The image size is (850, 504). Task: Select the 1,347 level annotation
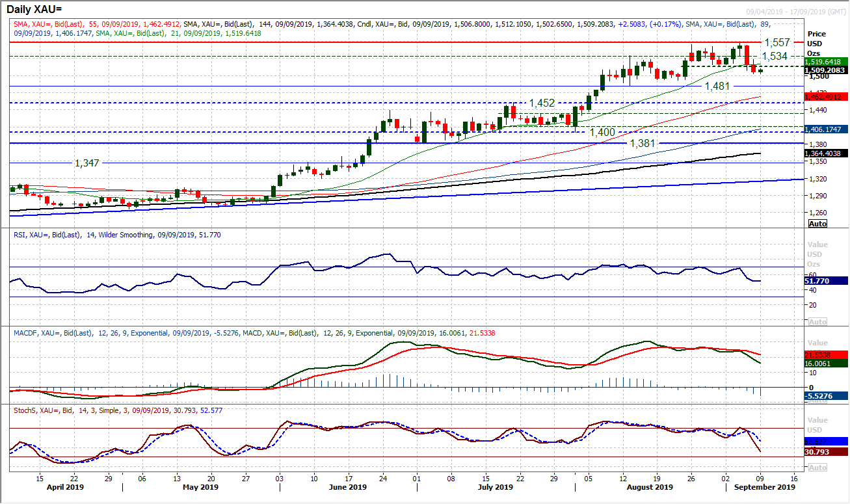(x=86, y=163)
